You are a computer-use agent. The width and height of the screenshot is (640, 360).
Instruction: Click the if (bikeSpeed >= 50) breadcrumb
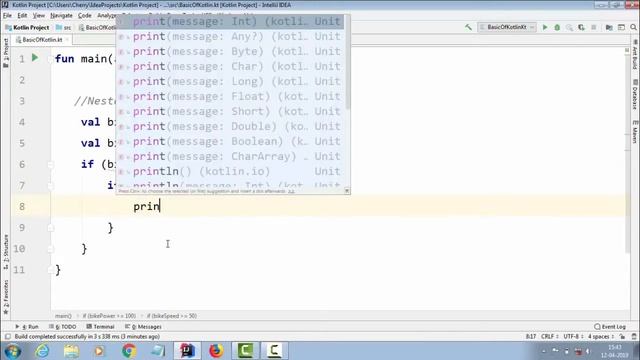click(x=172, y=316)
